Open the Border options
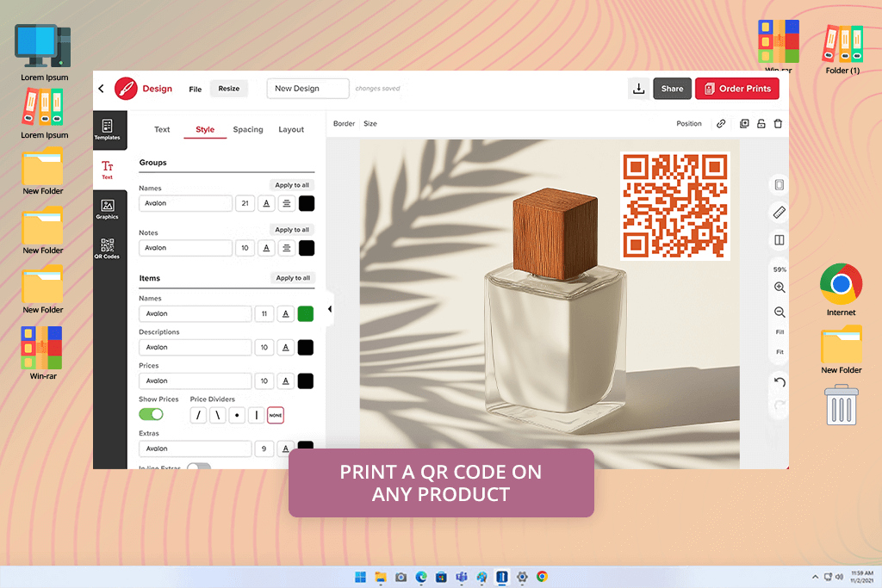The height and width of the screenshot is (588, 882). click(x=344, y=124)
